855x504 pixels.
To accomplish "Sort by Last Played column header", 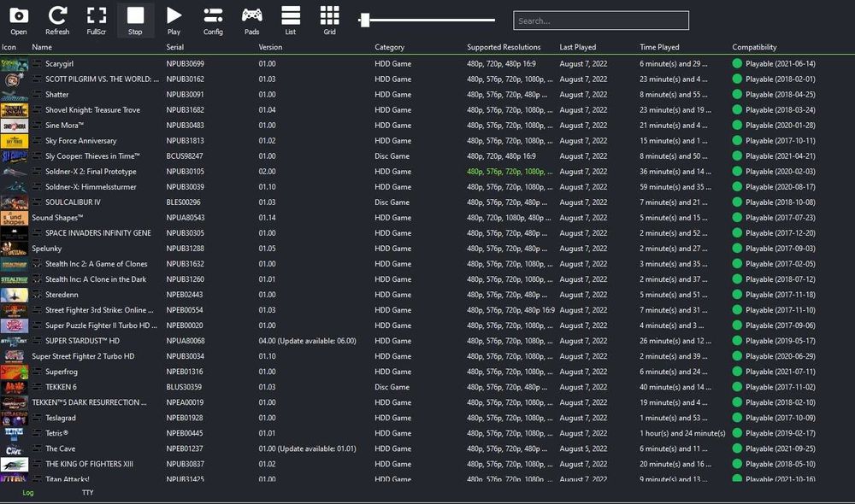I will coord(577,47).
